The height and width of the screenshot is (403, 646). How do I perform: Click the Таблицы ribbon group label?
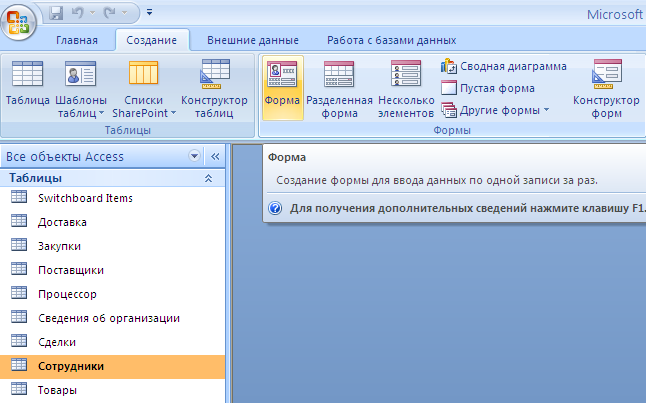pos(127,130)
